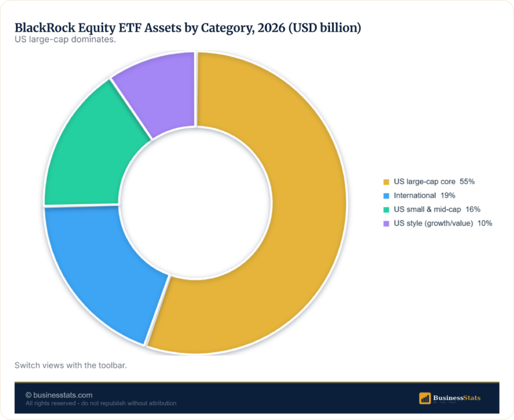Viewport: 514px width, 420px height.
Task: Click the BusinessStats brand name in footer
Action: coord(456,398)
